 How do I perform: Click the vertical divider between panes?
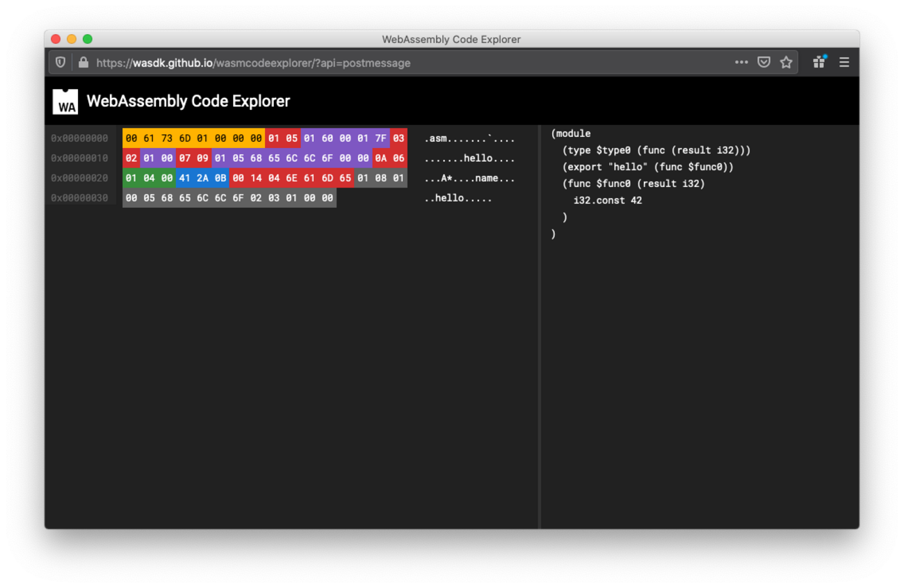click(540, 327)
